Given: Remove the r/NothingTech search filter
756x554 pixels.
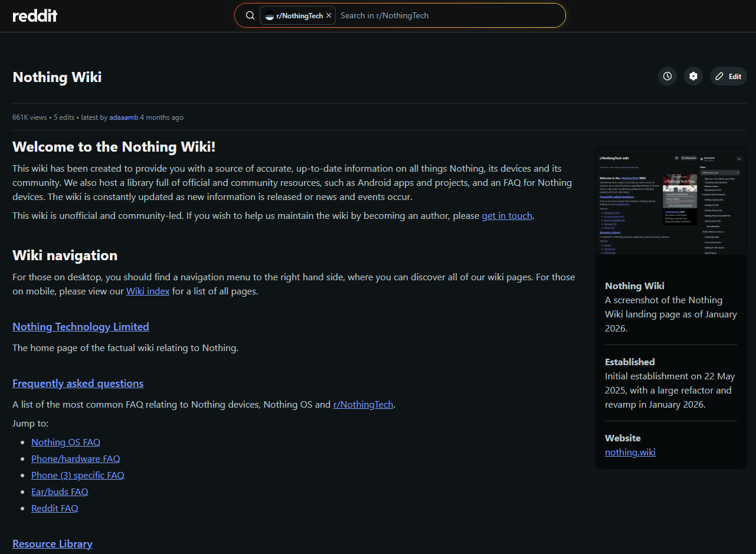Looking at the screenshot, I should 329,16.
